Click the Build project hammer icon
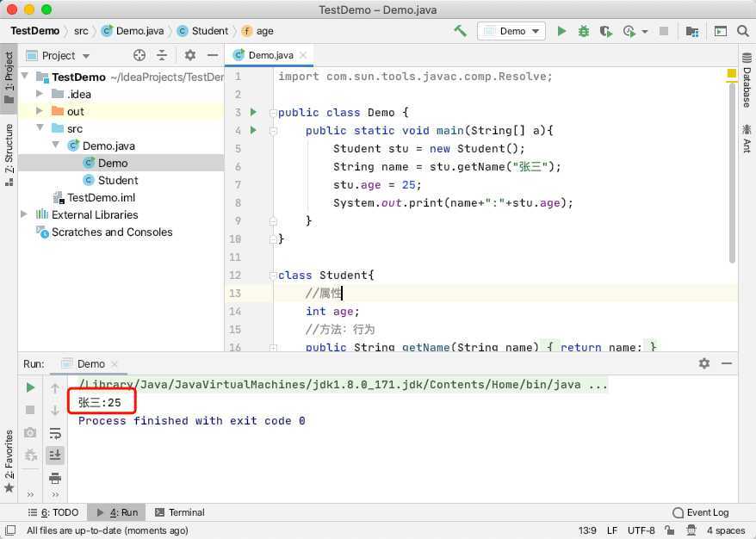 click(x=460, y=31)
